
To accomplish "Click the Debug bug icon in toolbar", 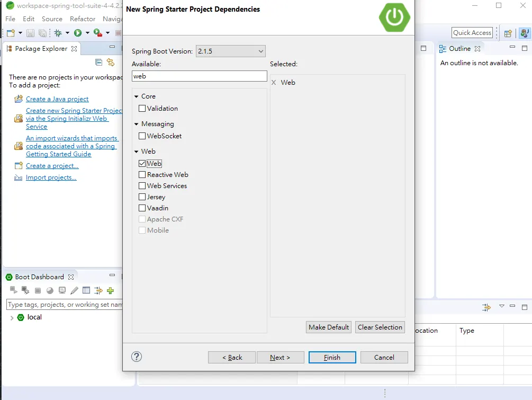I will (x=58, y=33).
